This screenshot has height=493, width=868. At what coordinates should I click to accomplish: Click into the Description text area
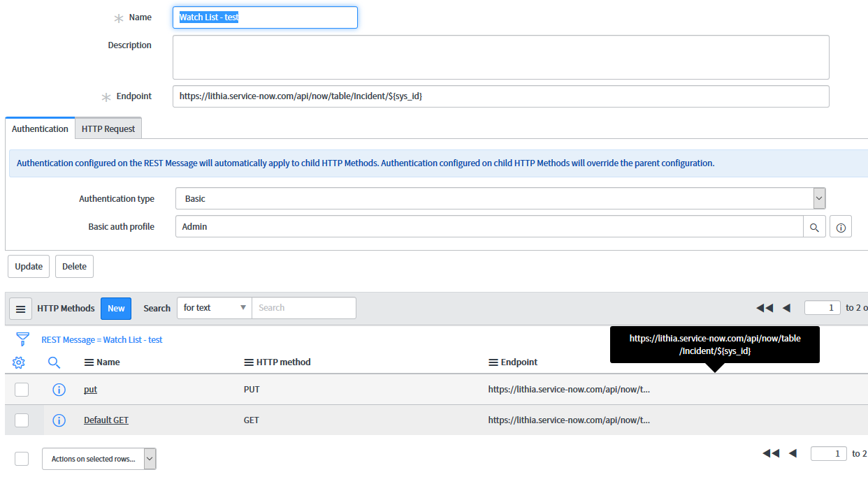pyautogui.click(x=500, y=57)
